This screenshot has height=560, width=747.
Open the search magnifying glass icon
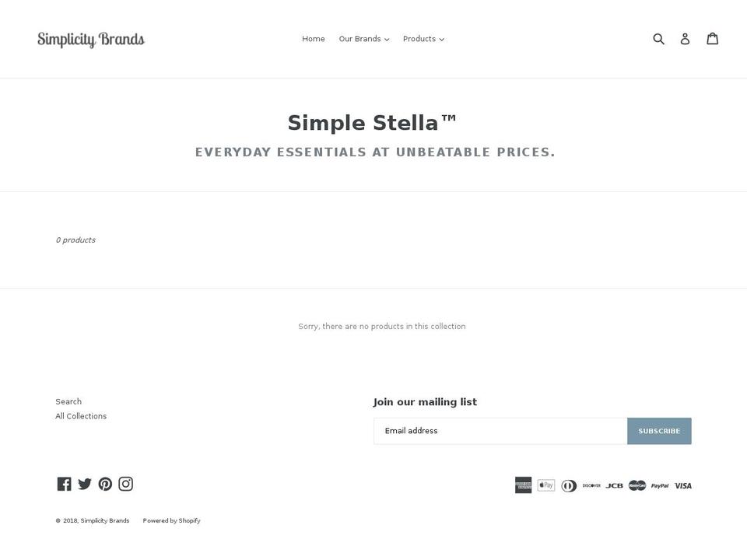[659, 38]
